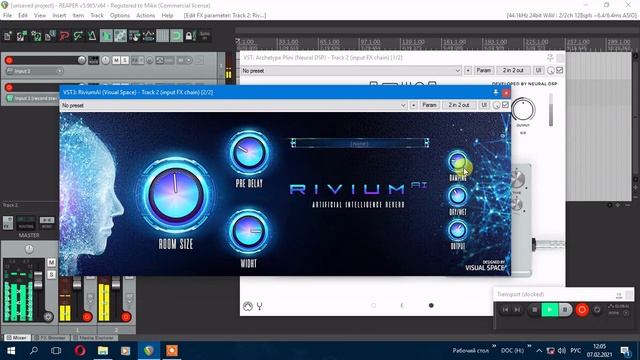The height and width of the screenshot is (360, 640).
Task: Click the Dry/Wet knob
Action: tap(458, 196)
